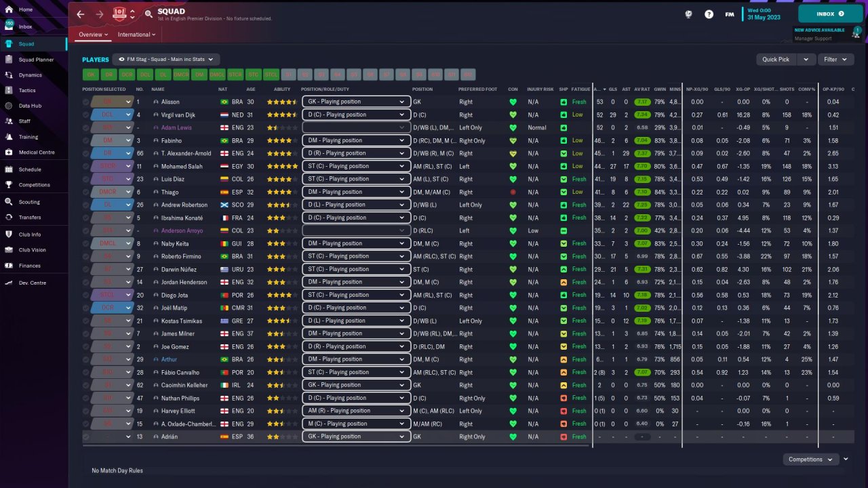Click the Quick Pick button
The height and width of the screenshot is (488, 868).
(x=776, y=60)
